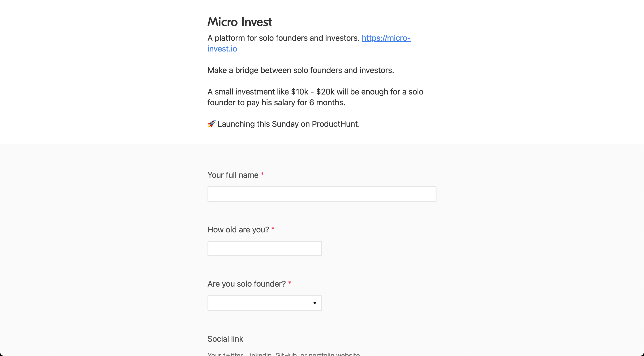The height and width of the screenshot is (356, 644).
Task: Click the "Are you solo founder?" label
Action: pyautogui.click(x=246, y=284)
